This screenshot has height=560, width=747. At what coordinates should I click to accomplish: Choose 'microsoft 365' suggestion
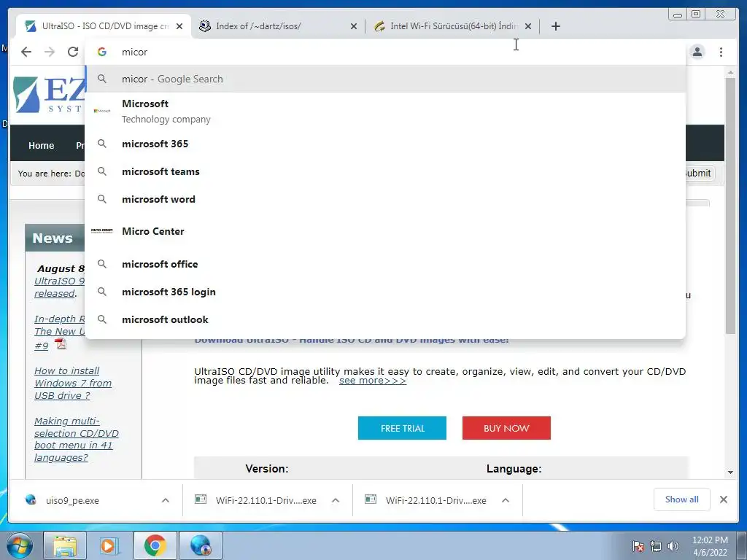385,144
